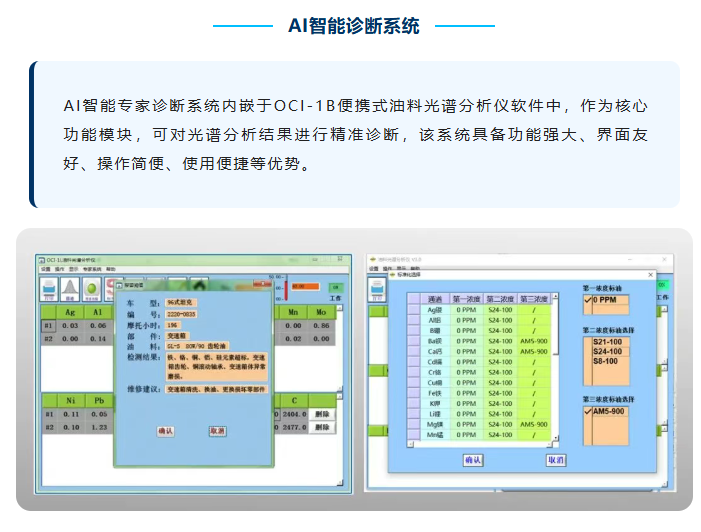Screen dimensions: 701x532
Task: Click 删除 button for row #2
Action: pos(322,427)
